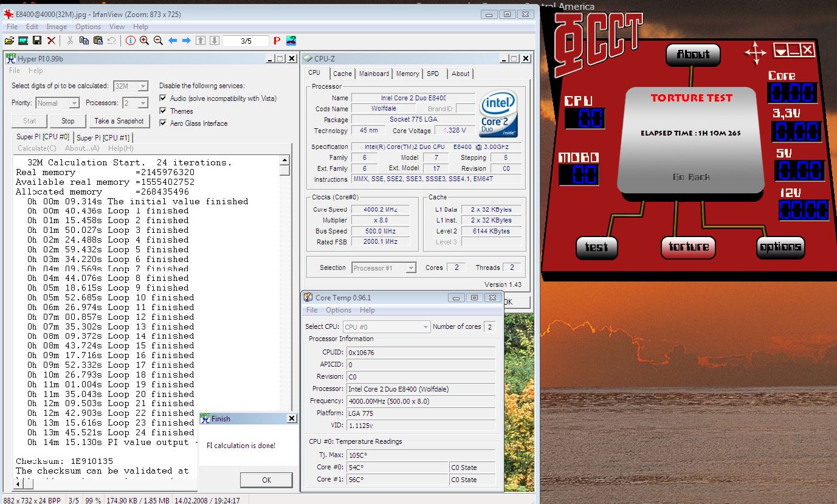
Task: Toggle the Audio service checkbox
Action: click(163, 98)
